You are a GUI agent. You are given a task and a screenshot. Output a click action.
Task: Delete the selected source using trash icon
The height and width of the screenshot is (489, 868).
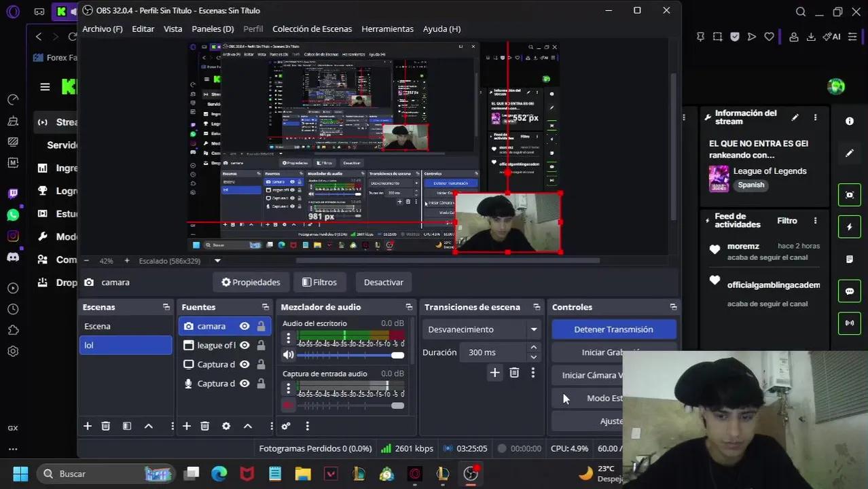204,426
